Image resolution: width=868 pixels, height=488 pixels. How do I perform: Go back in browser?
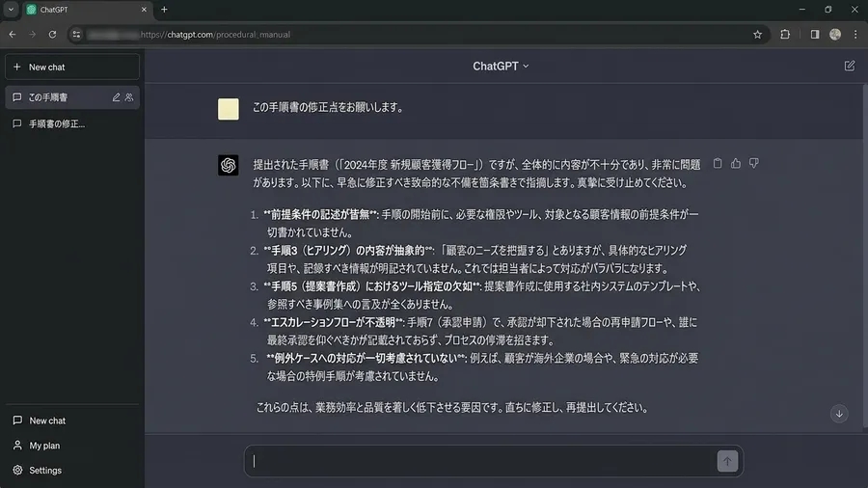(13, 35)
